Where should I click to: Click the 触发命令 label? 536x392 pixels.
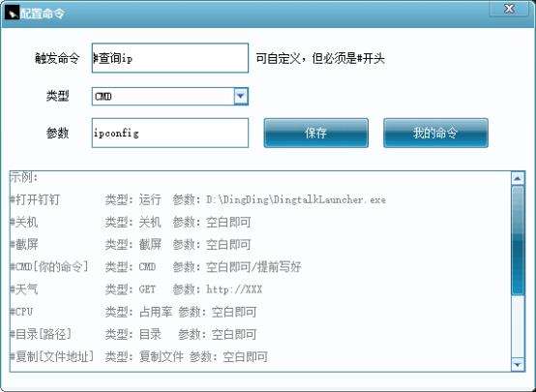57,58
